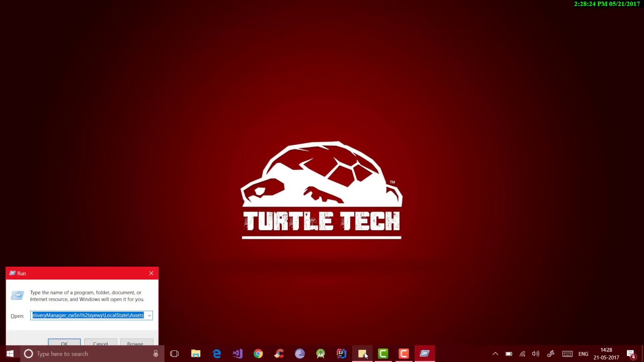Viewport: 644px width, 362px height.
Task: Open the Wi-Fi network tray icon
Action: [x=522, y=354]
